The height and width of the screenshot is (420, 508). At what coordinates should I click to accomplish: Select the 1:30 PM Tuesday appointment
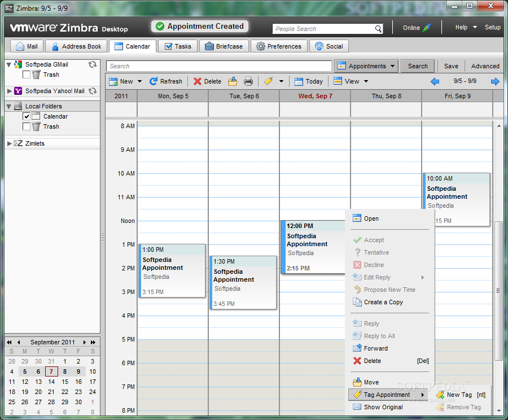[243, 283]
